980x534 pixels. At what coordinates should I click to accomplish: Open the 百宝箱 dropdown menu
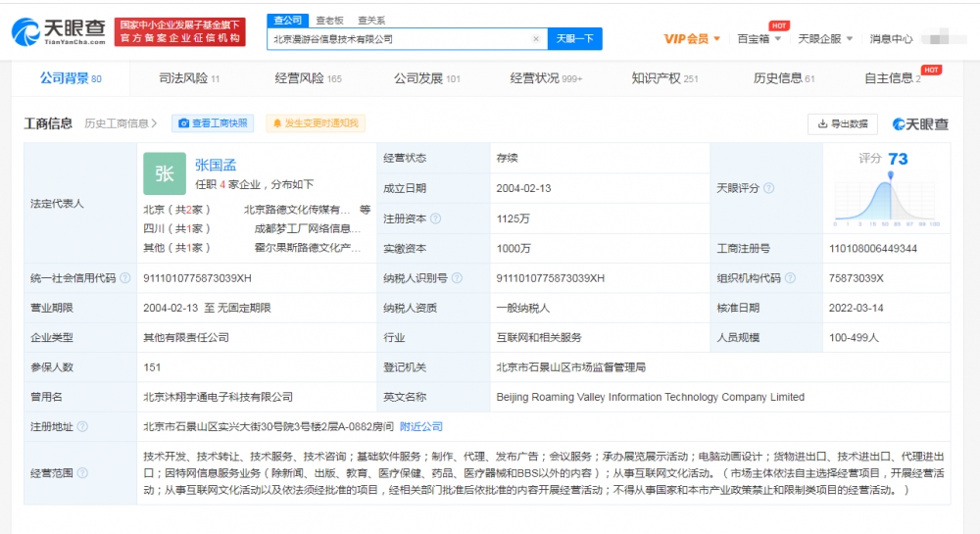(x=759, y=39)
